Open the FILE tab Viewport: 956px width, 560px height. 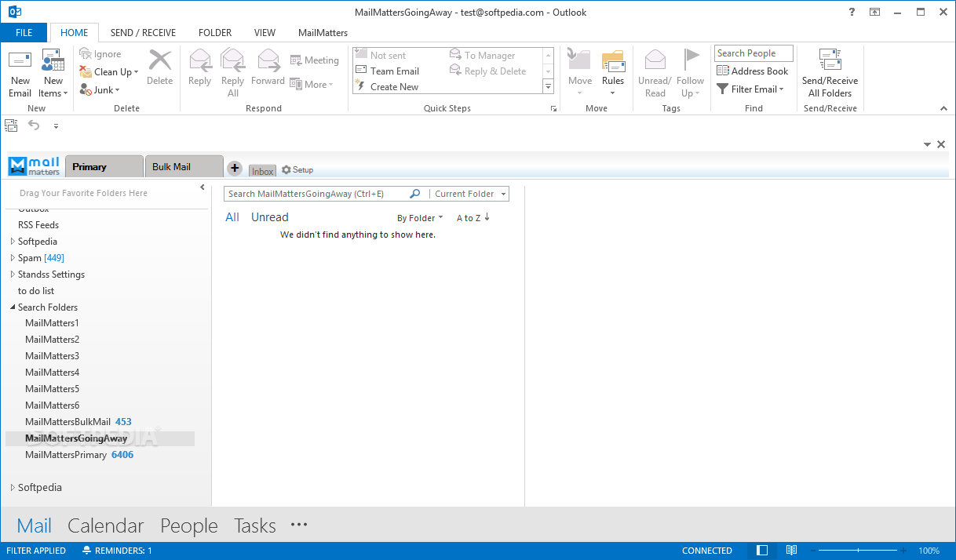24,33
